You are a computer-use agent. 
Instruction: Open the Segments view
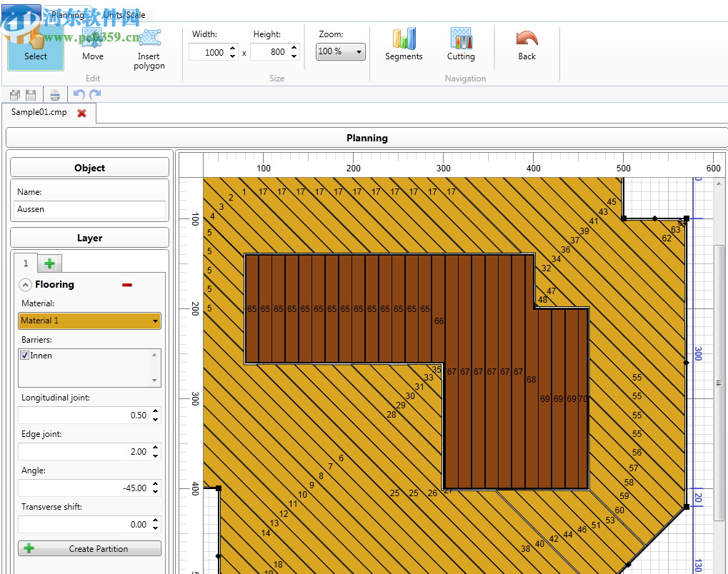click(404, 45)
